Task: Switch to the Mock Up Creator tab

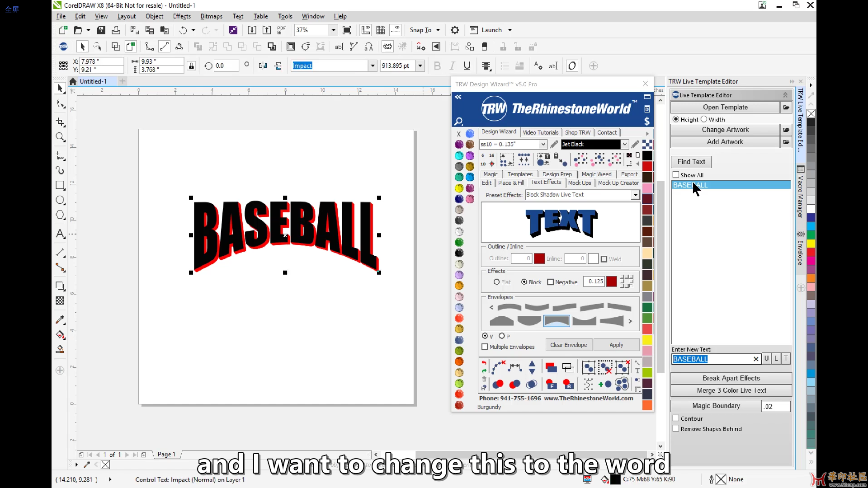Action: click(618, 183)
